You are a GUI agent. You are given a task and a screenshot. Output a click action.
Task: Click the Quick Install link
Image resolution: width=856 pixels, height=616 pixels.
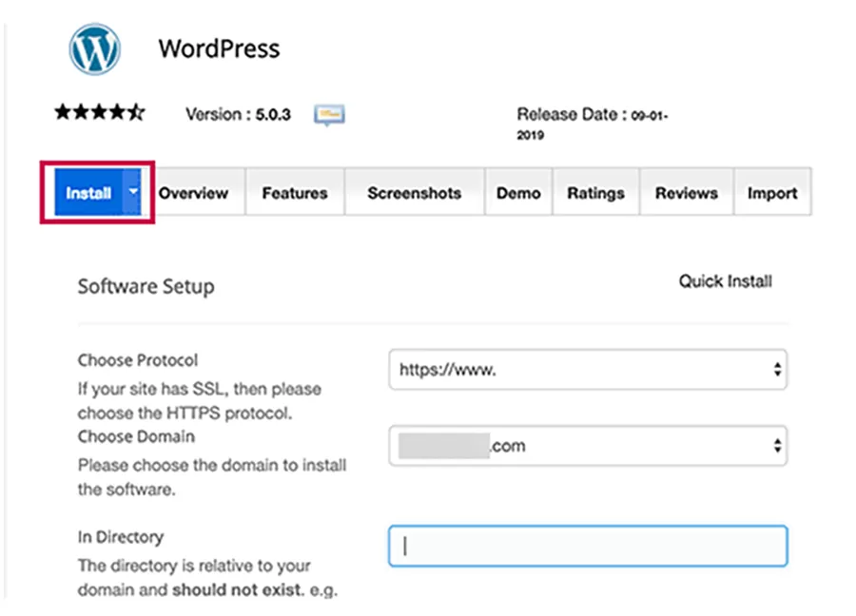pyautogui.click(x=726, y=281)
